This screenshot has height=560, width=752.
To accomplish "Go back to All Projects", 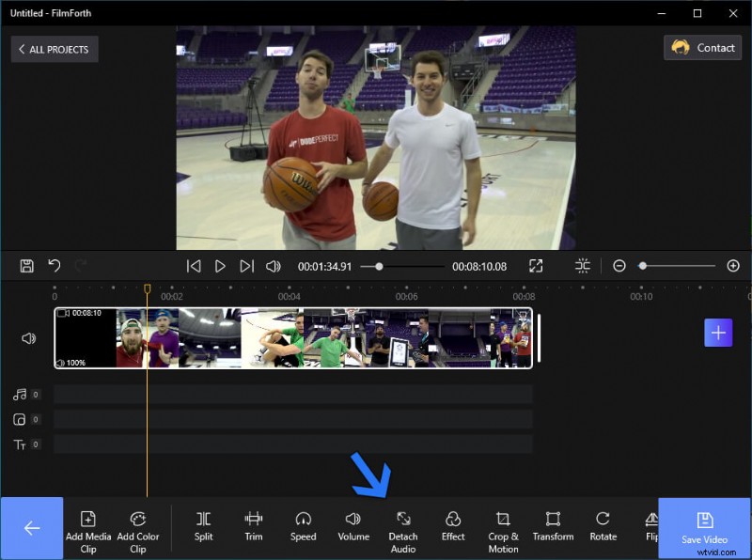I will coord(55,49).
